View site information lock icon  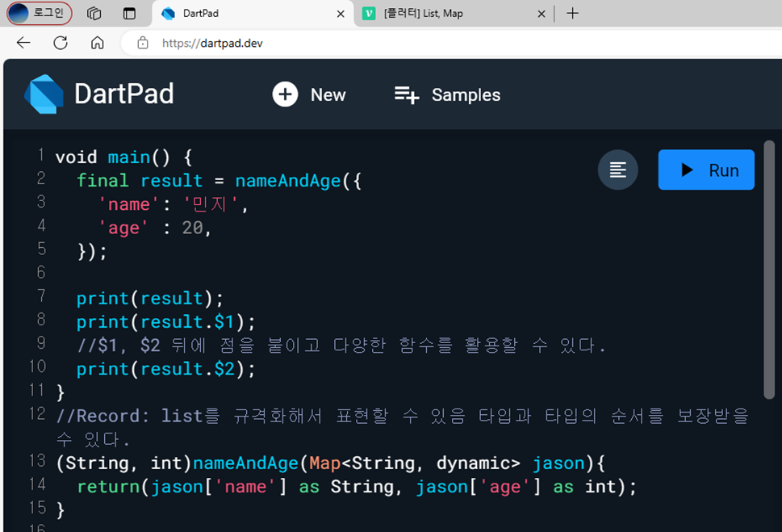point(143,43)
